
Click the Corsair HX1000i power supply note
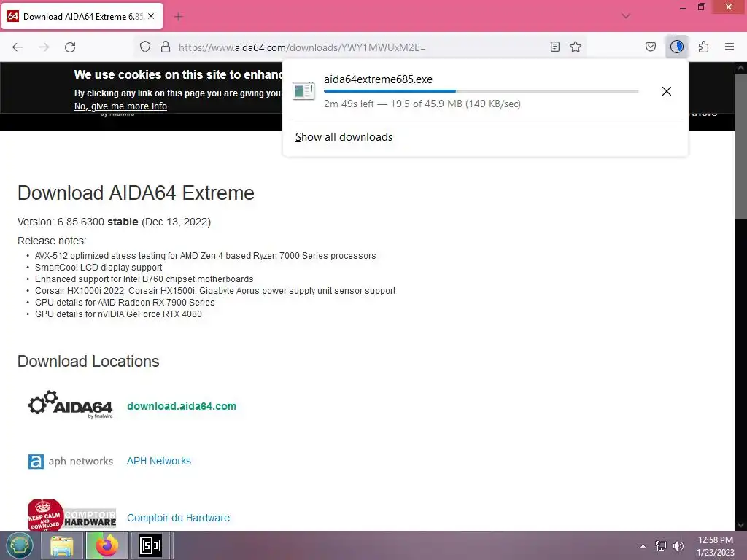215,291
